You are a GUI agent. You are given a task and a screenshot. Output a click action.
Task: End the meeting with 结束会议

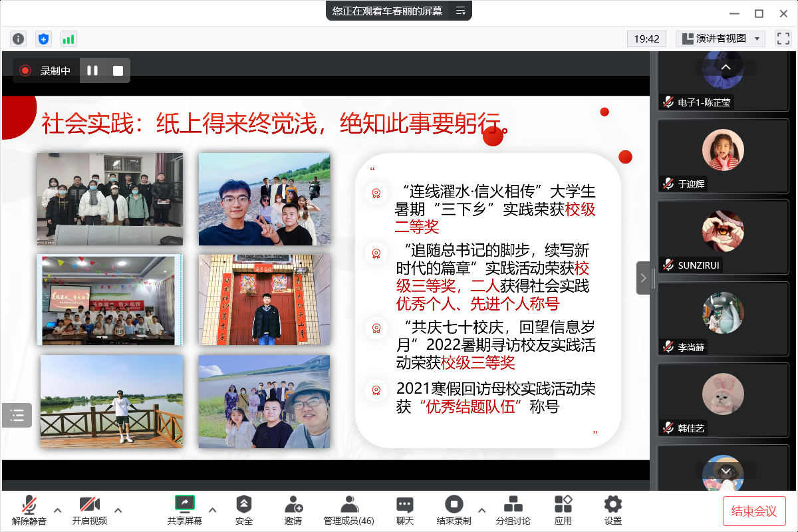point(753,511)
